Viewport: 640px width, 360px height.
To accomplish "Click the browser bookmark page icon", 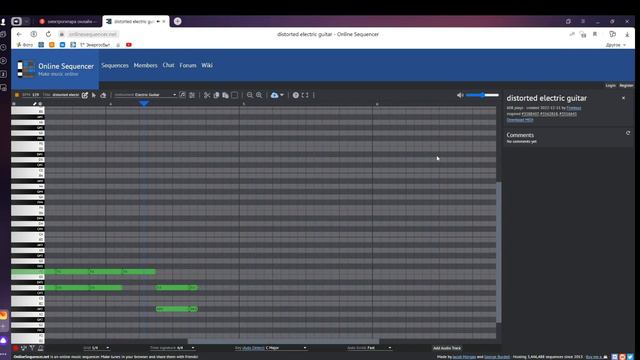I will (595, 34).
